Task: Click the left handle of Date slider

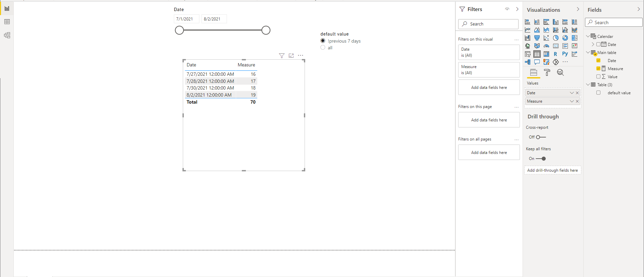Action: [179, 30]
